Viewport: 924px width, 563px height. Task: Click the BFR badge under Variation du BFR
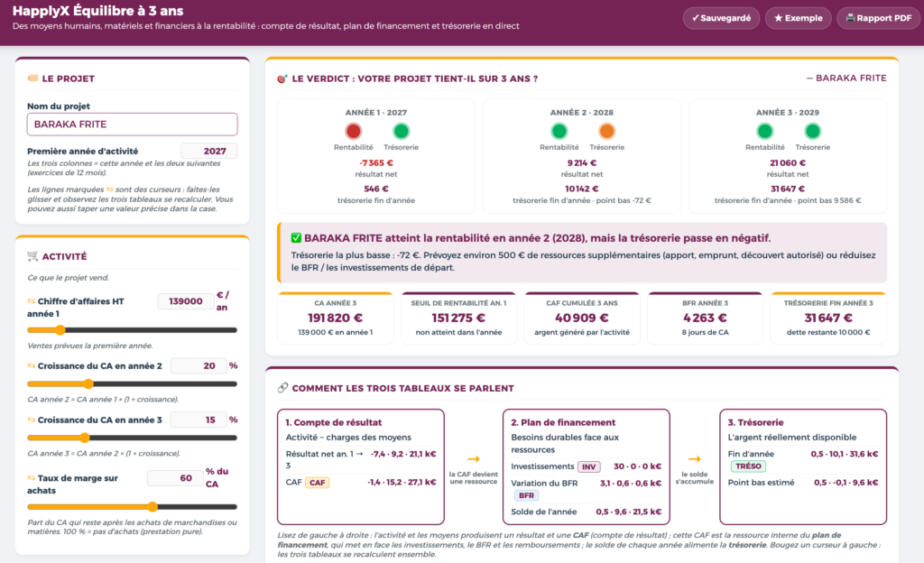[526, 495]
